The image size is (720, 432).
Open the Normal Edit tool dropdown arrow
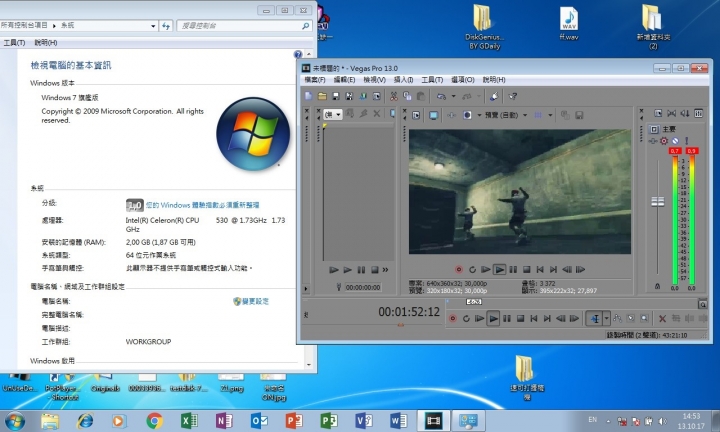coord(607,318)
